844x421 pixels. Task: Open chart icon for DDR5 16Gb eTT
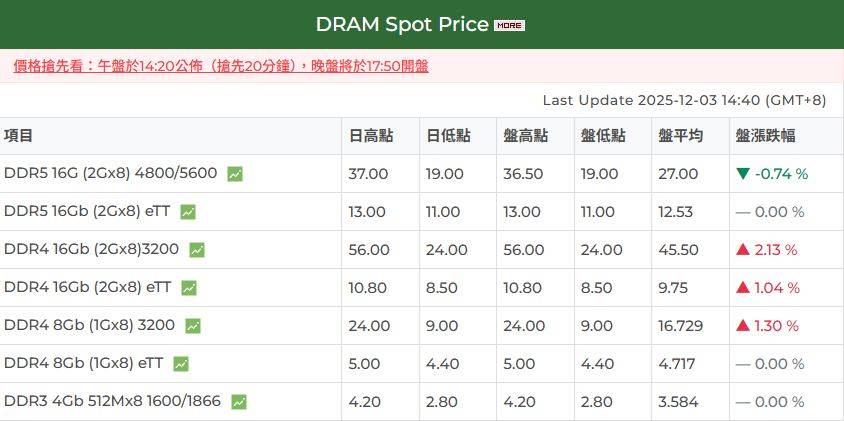point(187,212)
